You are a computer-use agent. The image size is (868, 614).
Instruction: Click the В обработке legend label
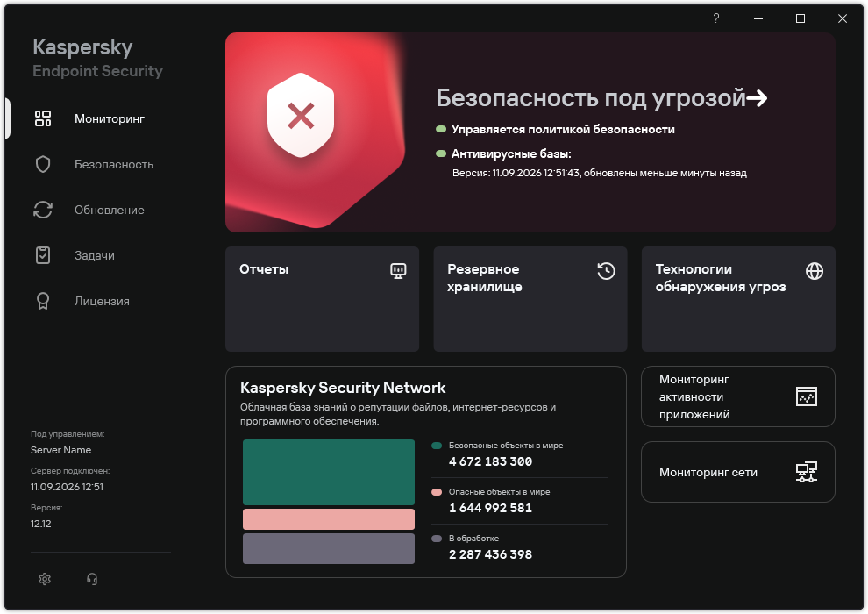473,539
